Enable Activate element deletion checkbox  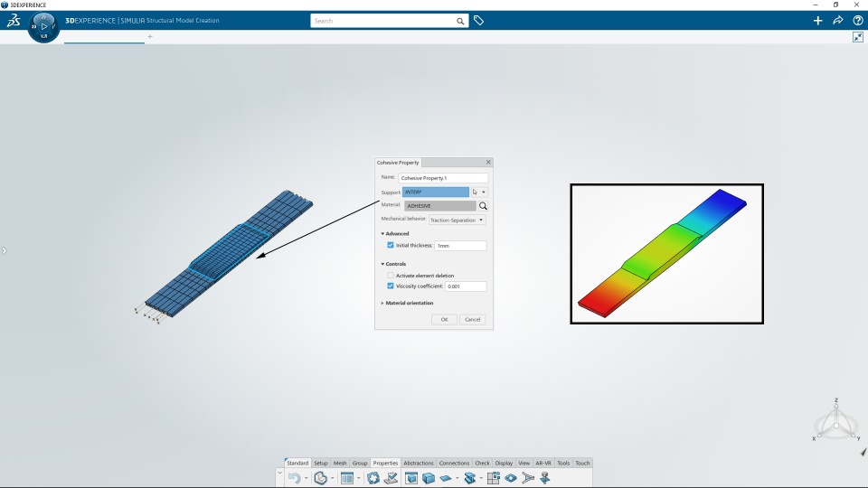pyautogui.click(x=391, y=275)
